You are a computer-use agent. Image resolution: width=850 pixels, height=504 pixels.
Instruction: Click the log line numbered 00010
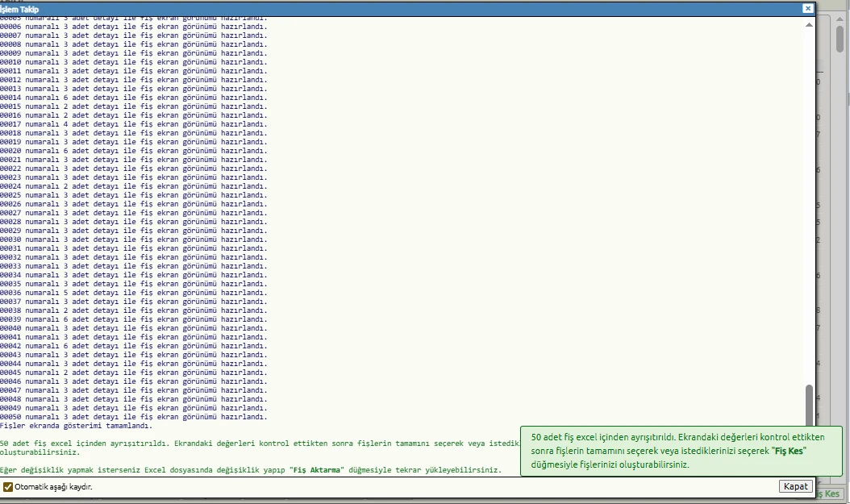tap(133, 62)
